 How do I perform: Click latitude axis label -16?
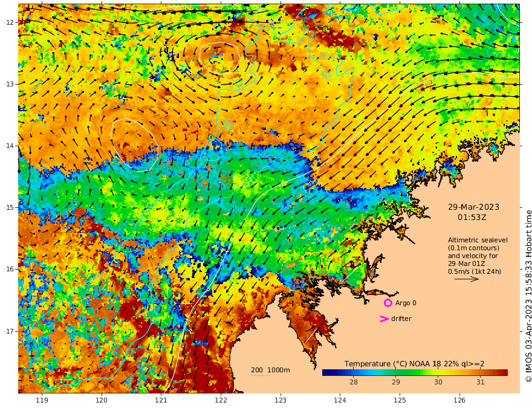pyautogui.click(x=8, y=269)
